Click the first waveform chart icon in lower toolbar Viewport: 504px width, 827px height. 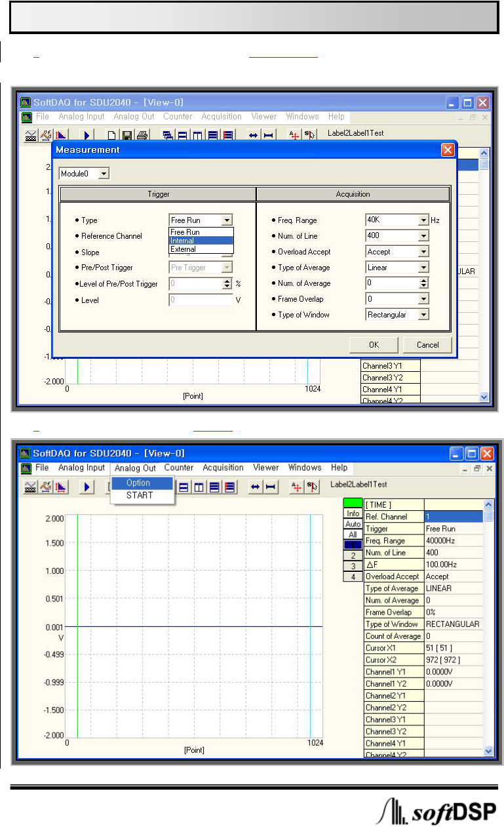[x=30, y=487]
